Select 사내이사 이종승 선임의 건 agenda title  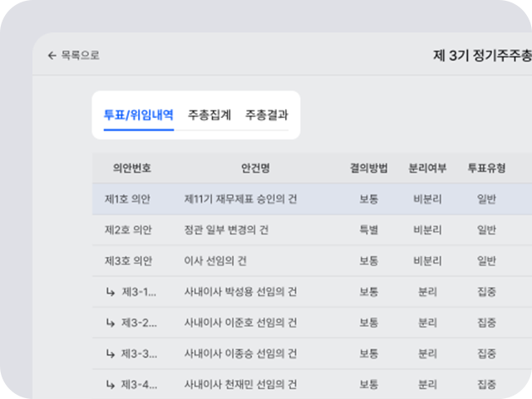point(240,354)
